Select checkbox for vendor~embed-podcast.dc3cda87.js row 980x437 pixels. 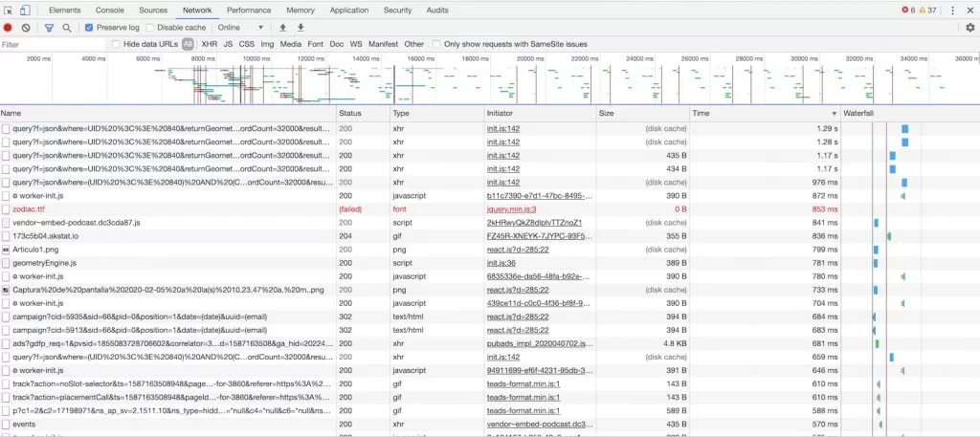tap(6, 222)
